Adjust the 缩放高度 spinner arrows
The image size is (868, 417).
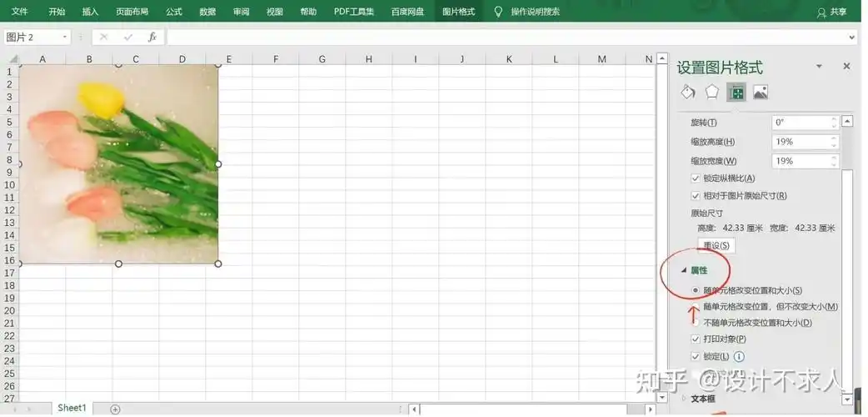[834, 142]
